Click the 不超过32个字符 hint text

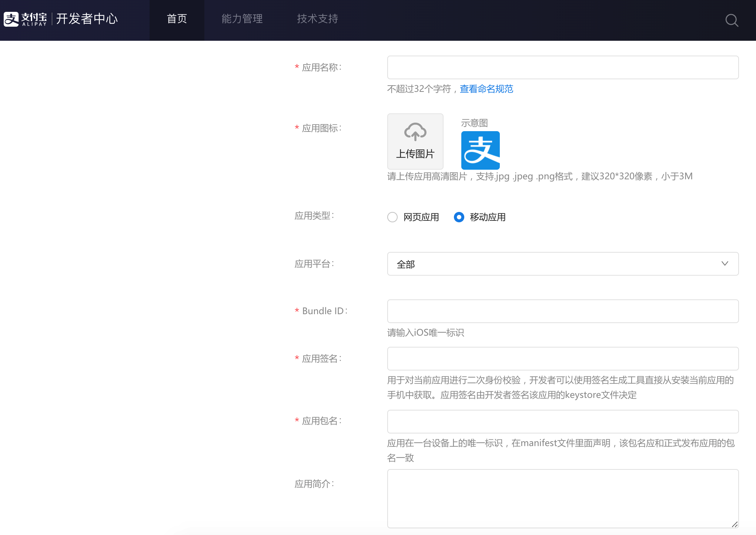[419, 89]
